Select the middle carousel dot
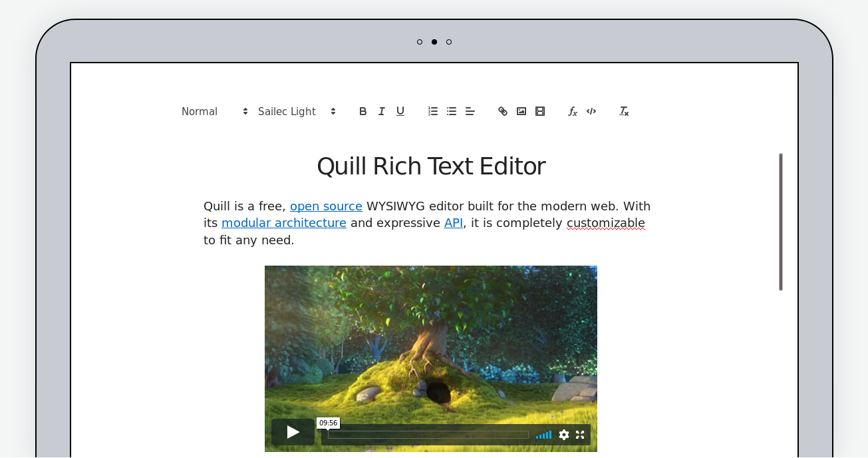 (x=434, y=42)
